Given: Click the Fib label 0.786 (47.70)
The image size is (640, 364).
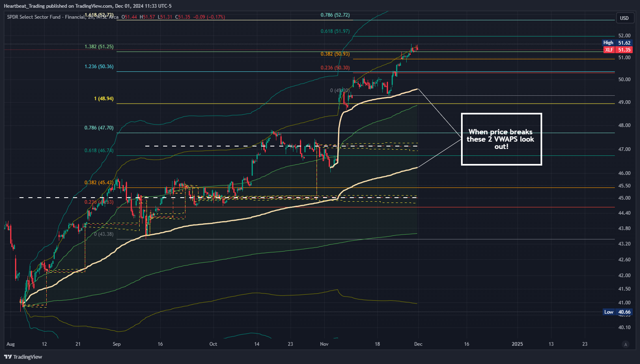Looking at the screenshot, I should [x=99, y=128].
